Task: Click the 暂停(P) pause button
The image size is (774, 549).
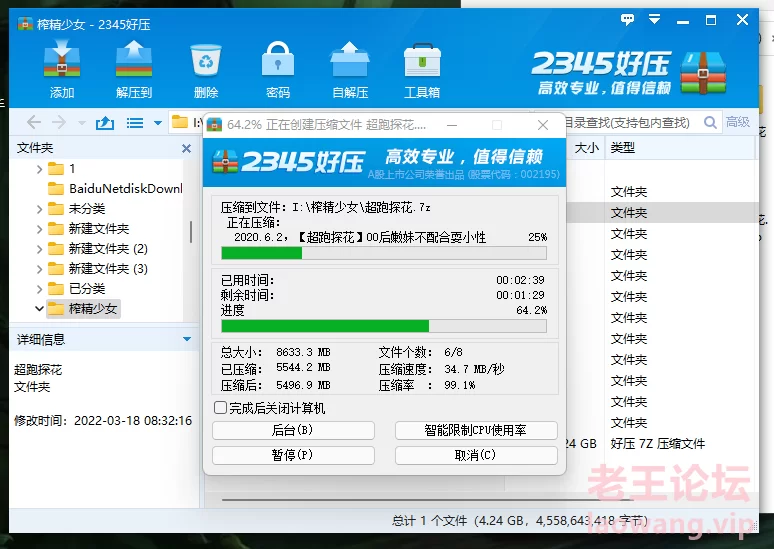Action: click(x=293, y=455)
